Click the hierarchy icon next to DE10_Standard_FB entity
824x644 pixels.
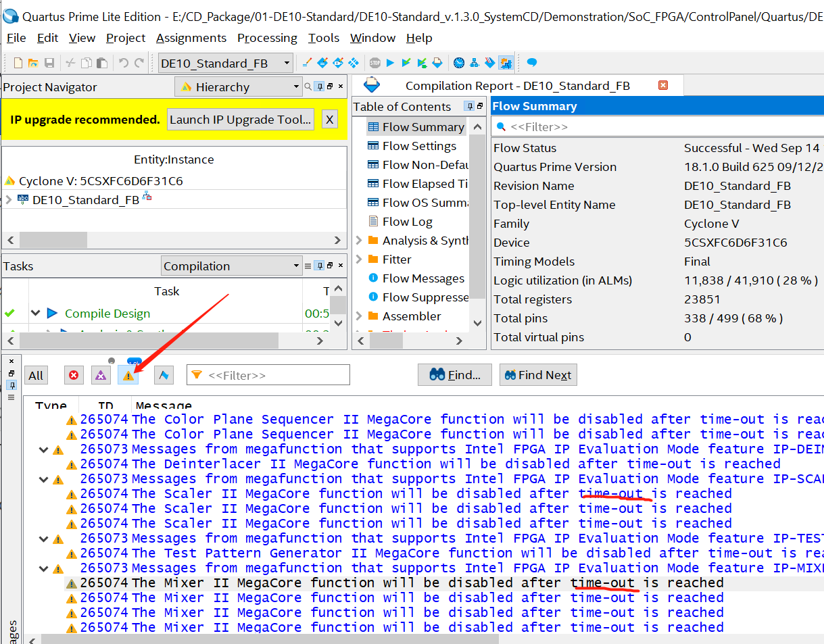[147, 197]
